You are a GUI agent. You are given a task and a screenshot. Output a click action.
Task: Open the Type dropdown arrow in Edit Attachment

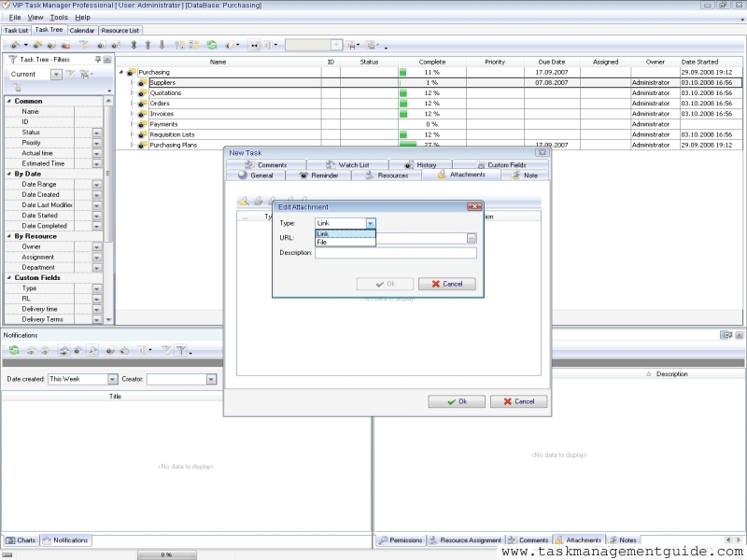[371, 223]
